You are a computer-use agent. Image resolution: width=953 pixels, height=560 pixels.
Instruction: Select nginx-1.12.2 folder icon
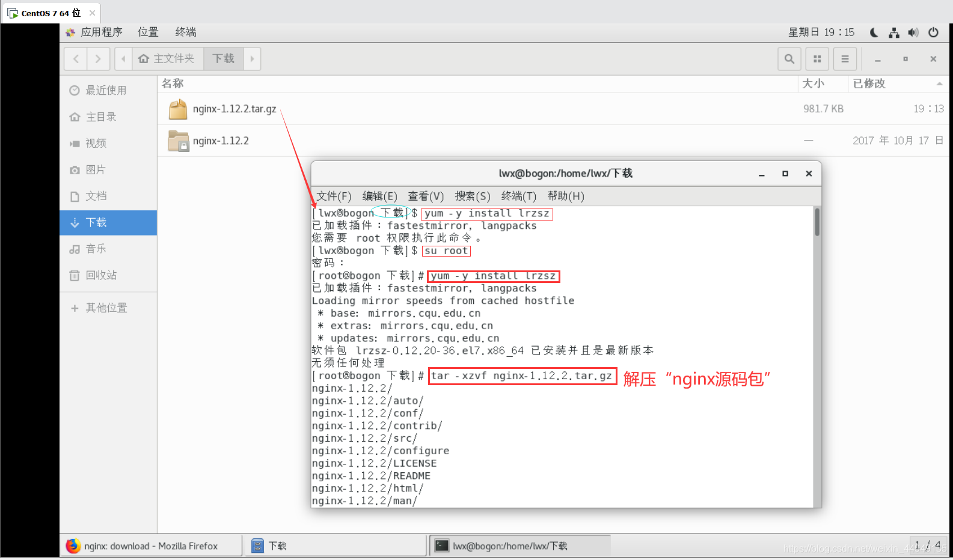[178, 141]
